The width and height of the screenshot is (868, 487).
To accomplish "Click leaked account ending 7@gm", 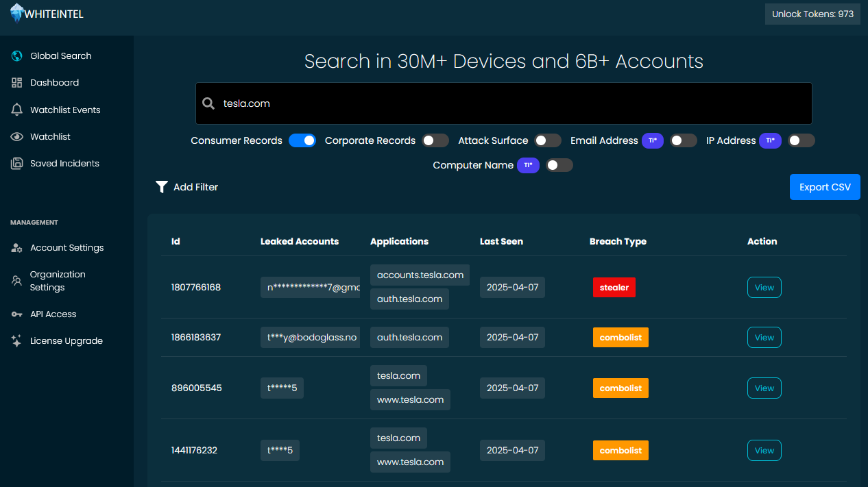I will (x=310, y=288).
